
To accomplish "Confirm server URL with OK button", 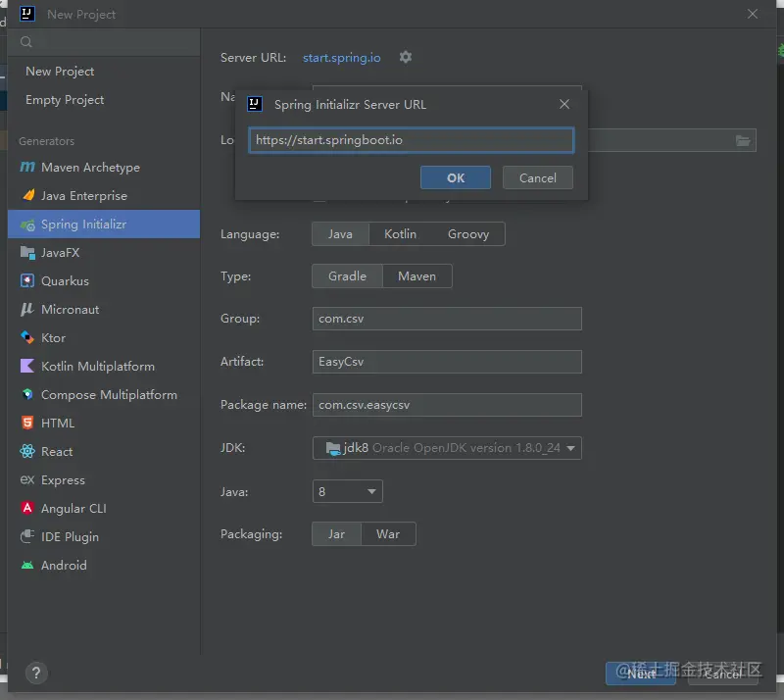I will [456, 177].
